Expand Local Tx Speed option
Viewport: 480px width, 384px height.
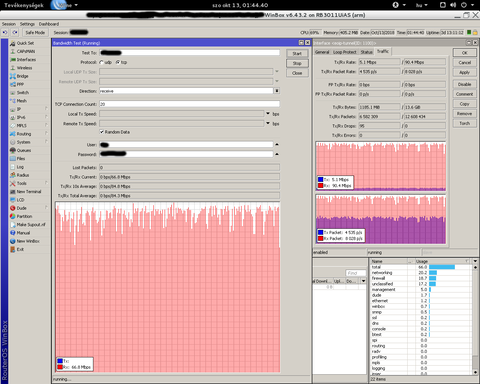pos(268,114)
